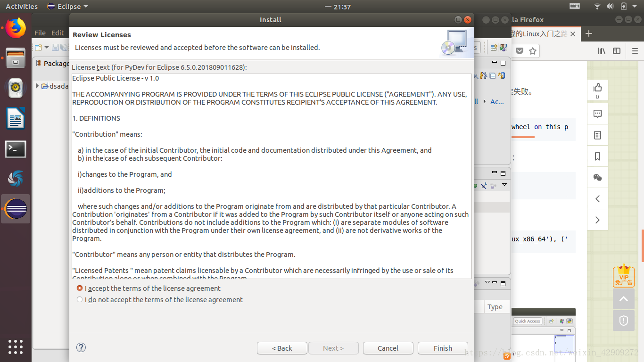The image size is (644, 362).
Task: Click the thumbs up like button
Action: [x=598, y=90]
